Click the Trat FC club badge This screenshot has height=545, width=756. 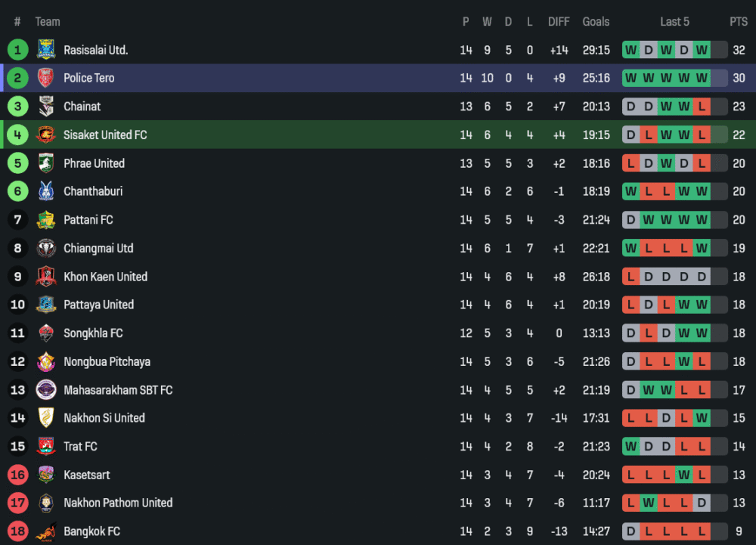tap(46, 446)
